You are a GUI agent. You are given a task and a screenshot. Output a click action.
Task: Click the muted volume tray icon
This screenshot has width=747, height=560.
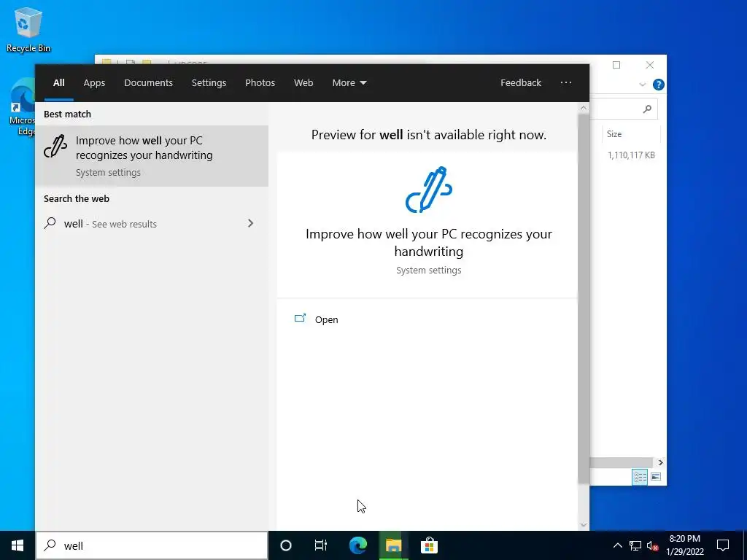pyautogui.click(x=652, y=545)
